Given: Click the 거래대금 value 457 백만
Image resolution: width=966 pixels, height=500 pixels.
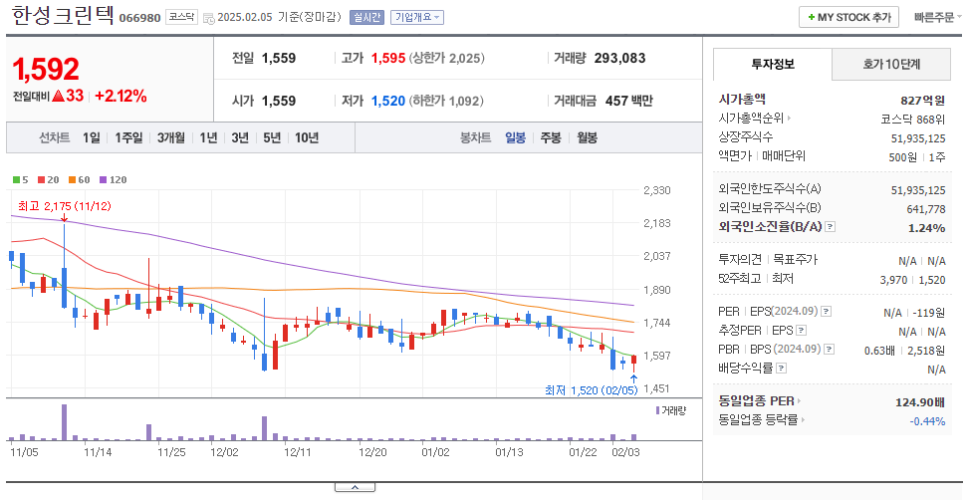Looking at the screenshot, I should (629, 101).
